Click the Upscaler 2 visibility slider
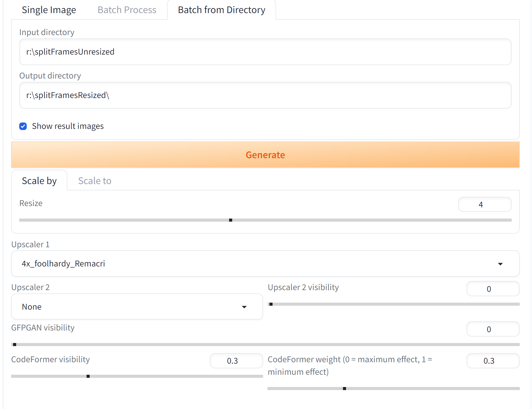The width and height of the screenshot is (532, 409). [x=393, y=304]
